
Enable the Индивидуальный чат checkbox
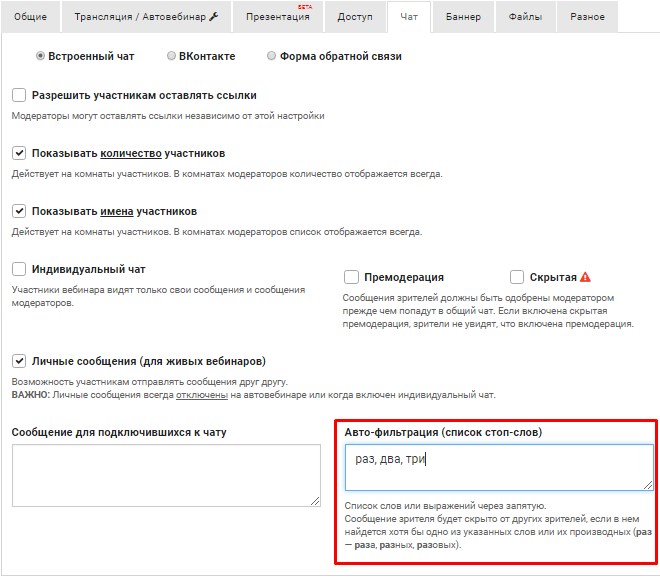tap(19, 270)
